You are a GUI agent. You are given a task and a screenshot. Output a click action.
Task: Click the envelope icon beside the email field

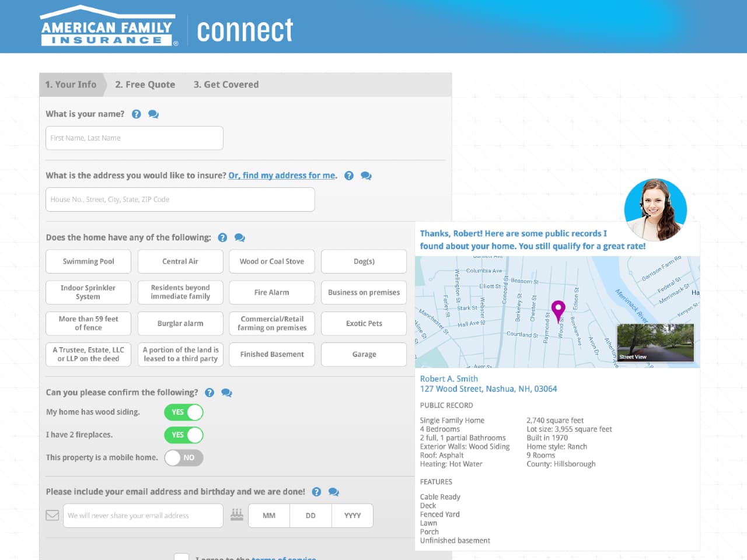tap(52, 515)
